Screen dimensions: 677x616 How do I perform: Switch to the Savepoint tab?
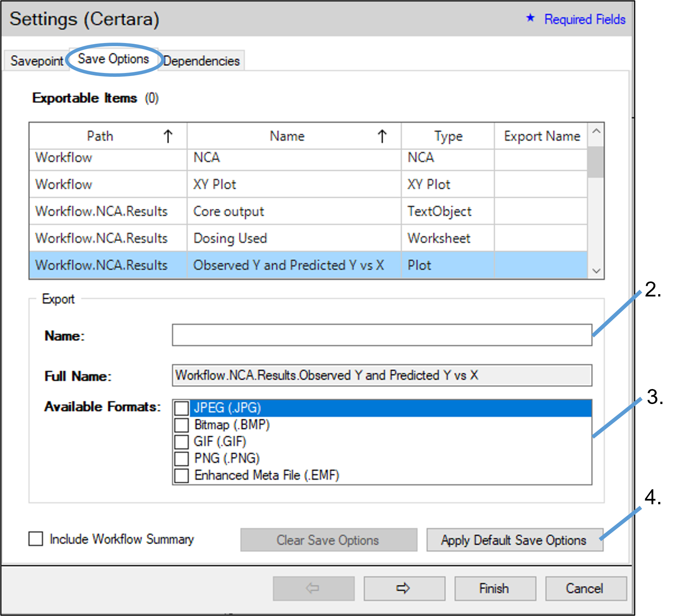(36, 61)
